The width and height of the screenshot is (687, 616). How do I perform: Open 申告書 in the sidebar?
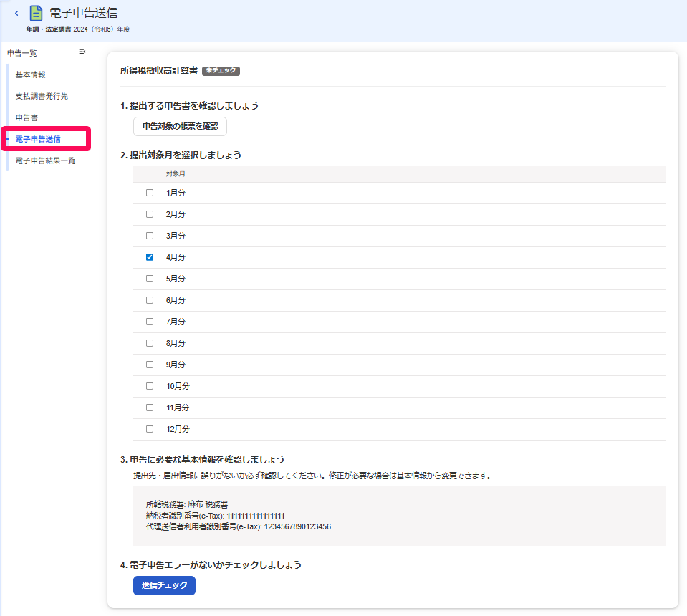27,117
